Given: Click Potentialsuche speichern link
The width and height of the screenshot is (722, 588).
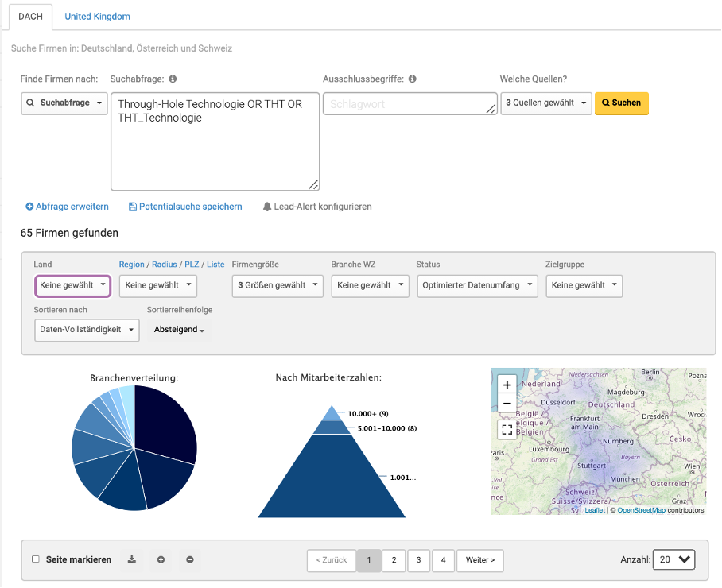Looking at the screenshot, I should click(x=191, y=207).
